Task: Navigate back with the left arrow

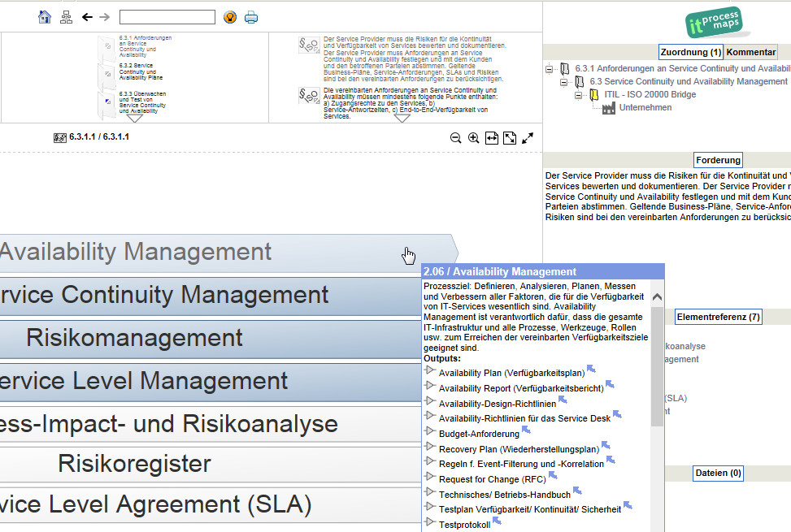Action: point(87,17)
